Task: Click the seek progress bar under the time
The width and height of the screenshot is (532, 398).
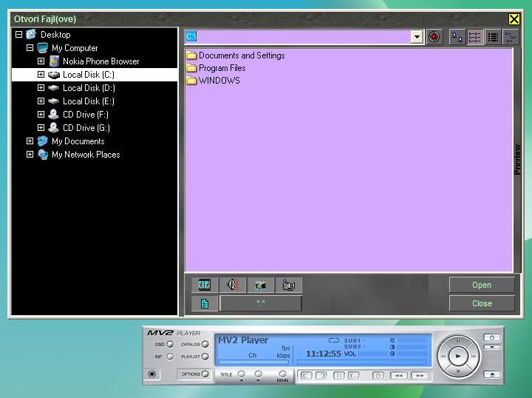Action: [361, 362]
